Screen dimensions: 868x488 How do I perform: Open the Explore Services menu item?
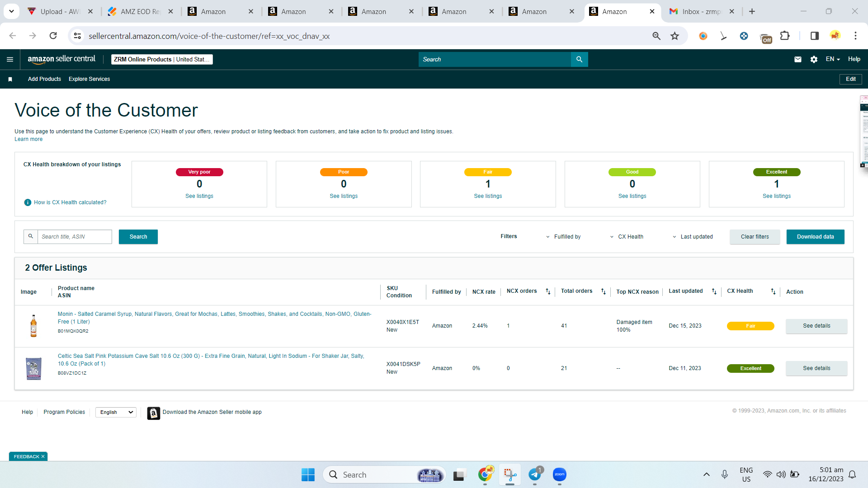(x=89, y=79)
